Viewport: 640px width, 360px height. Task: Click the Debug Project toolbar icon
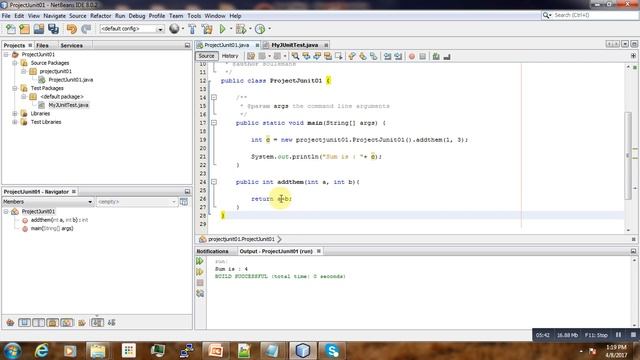tap(241, 29)
